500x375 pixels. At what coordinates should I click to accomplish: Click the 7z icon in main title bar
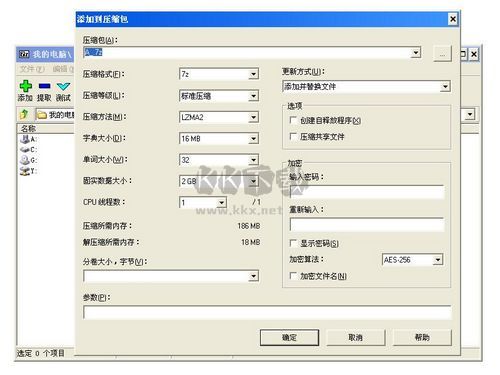point(24,54)
